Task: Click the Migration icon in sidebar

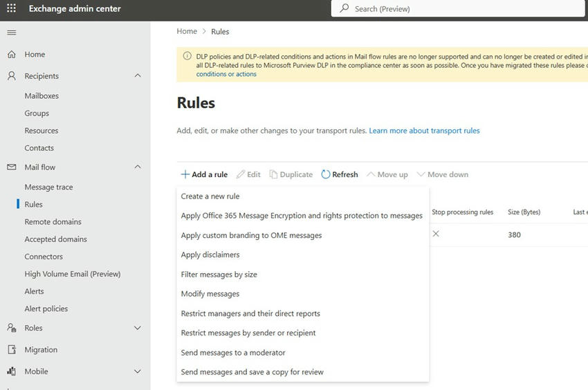Action: tap(11, 350)
